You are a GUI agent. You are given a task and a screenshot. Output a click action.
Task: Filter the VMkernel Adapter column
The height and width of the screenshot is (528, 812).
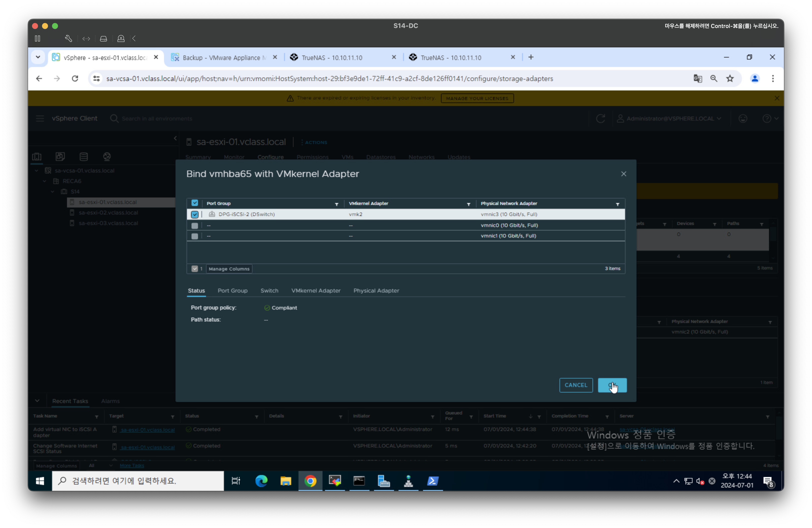(x=468, y=204)
